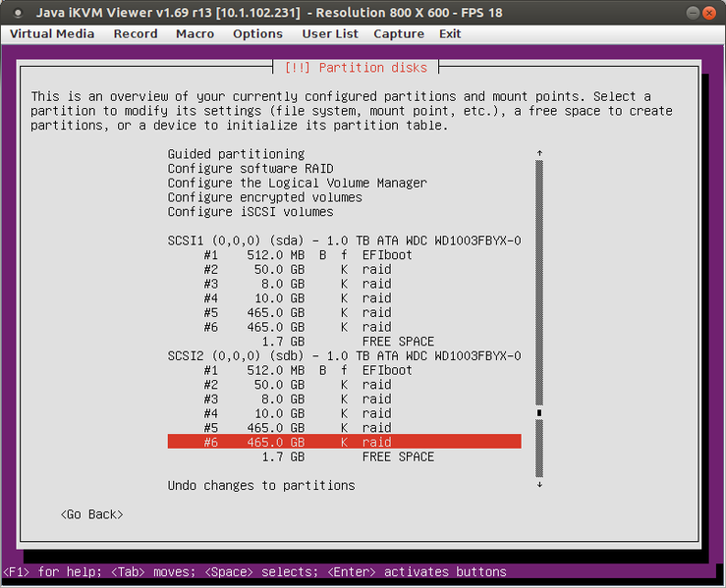Viewport: 726px width, 588px height.
Task: Open the Virtual Media menu
Action: 52,33
